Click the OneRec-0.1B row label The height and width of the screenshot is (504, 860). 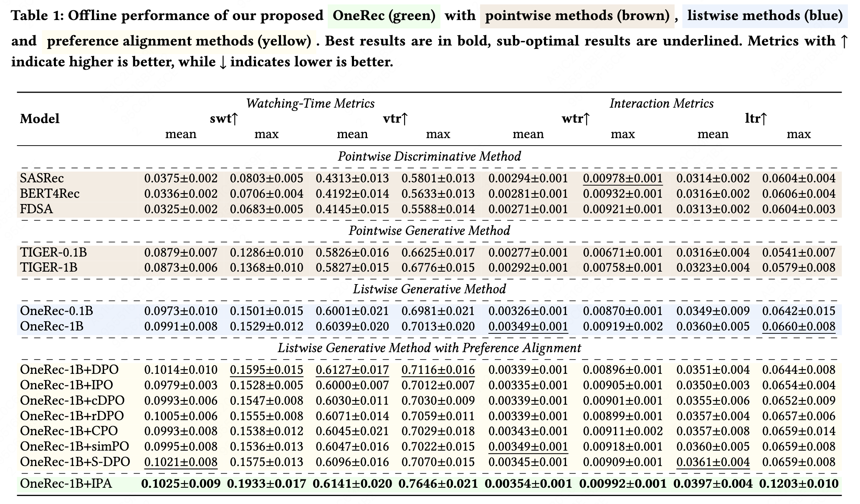[x=56, y=311]
